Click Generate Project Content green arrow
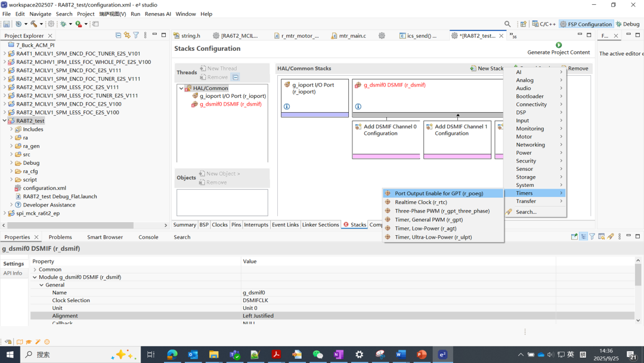Image resolution: width=644 pixels, height=363 pixels. 559,45
